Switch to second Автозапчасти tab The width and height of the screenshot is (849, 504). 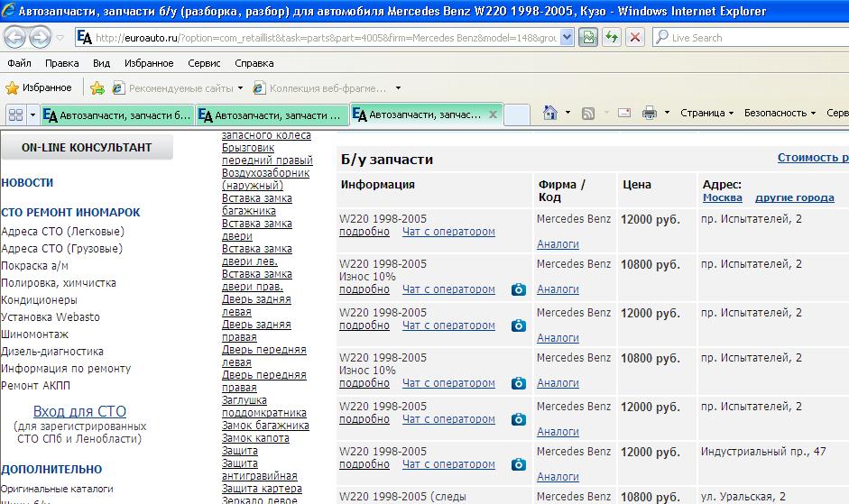tap(272, 115)
